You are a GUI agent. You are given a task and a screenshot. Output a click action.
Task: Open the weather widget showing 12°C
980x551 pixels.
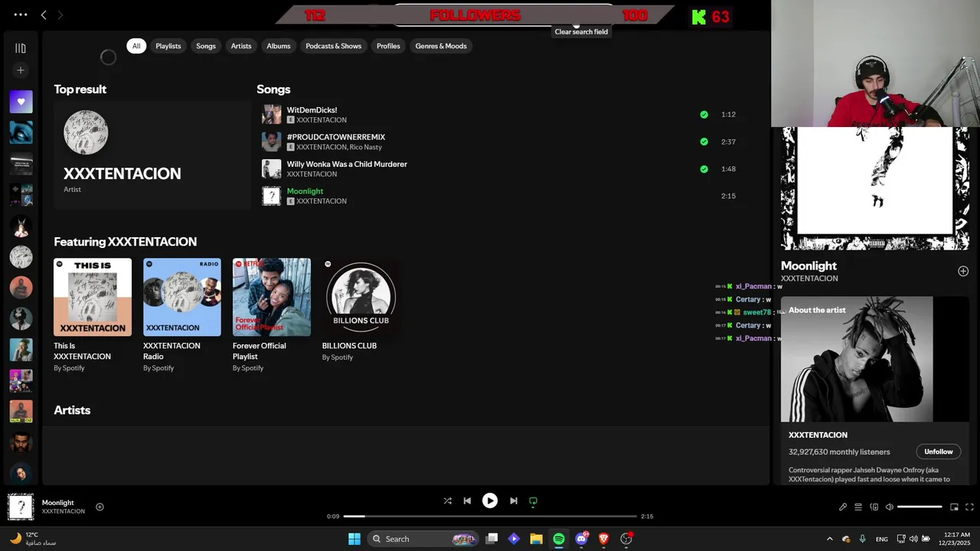[x=32, y=539]
